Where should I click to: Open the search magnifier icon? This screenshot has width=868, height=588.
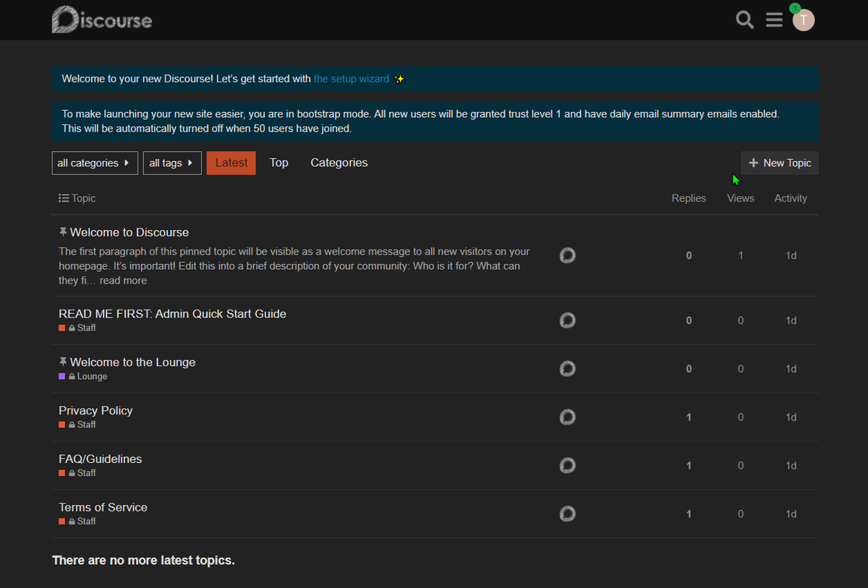pyautogui.click(x=745, y=20)
